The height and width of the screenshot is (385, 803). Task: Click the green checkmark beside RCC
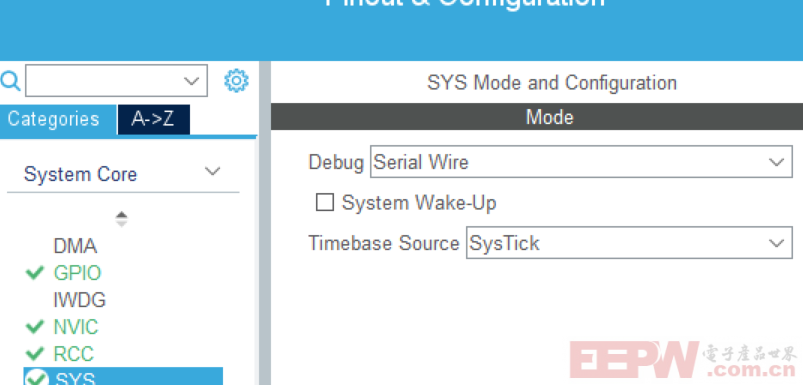35,353
